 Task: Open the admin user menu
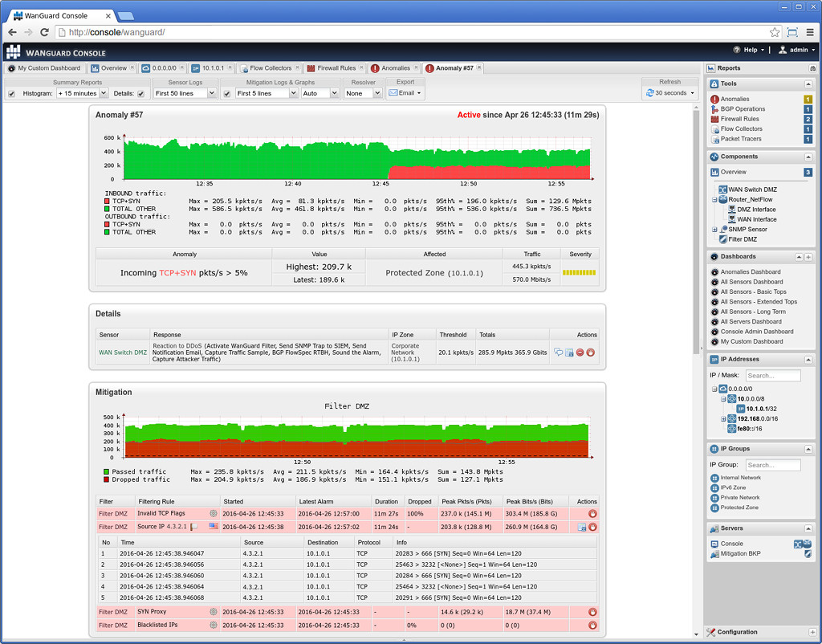797,51
